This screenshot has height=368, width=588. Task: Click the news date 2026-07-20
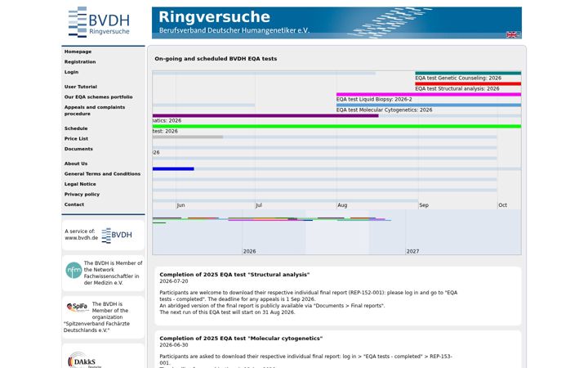pos(174,281)
